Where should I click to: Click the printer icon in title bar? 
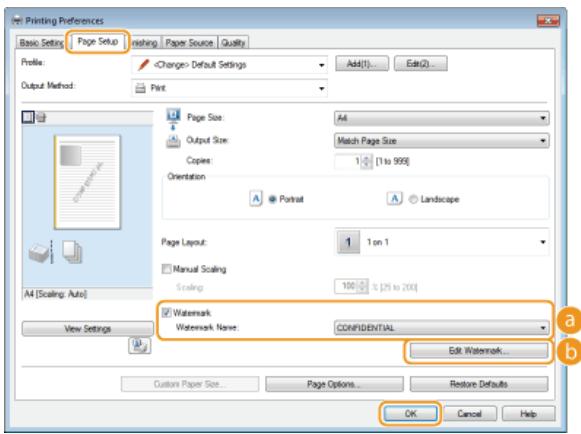click(17, 20)
